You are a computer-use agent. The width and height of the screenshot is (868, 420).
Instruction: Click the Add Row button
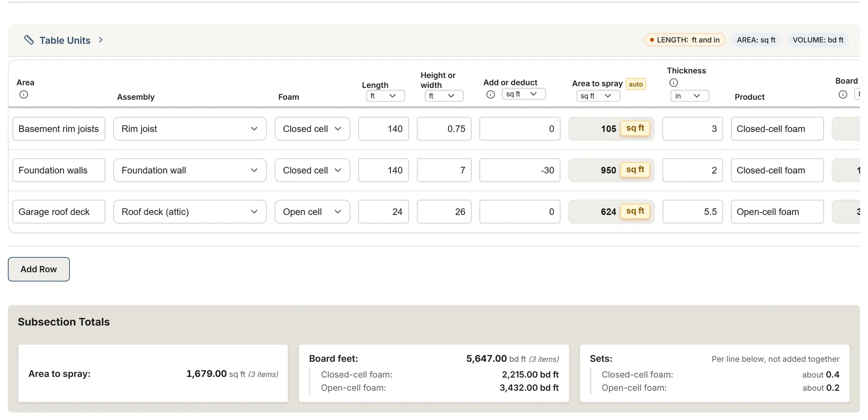(39, 269)
